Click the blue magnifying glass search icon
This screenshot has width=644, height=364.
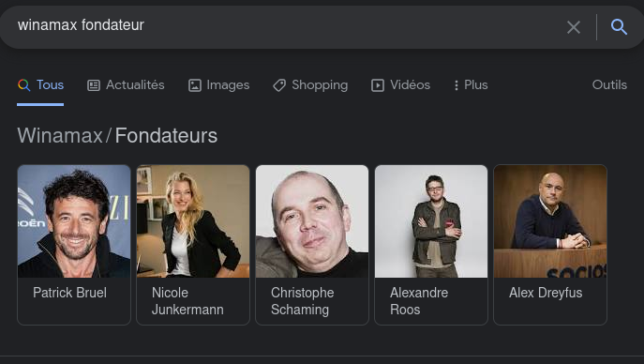619,27
